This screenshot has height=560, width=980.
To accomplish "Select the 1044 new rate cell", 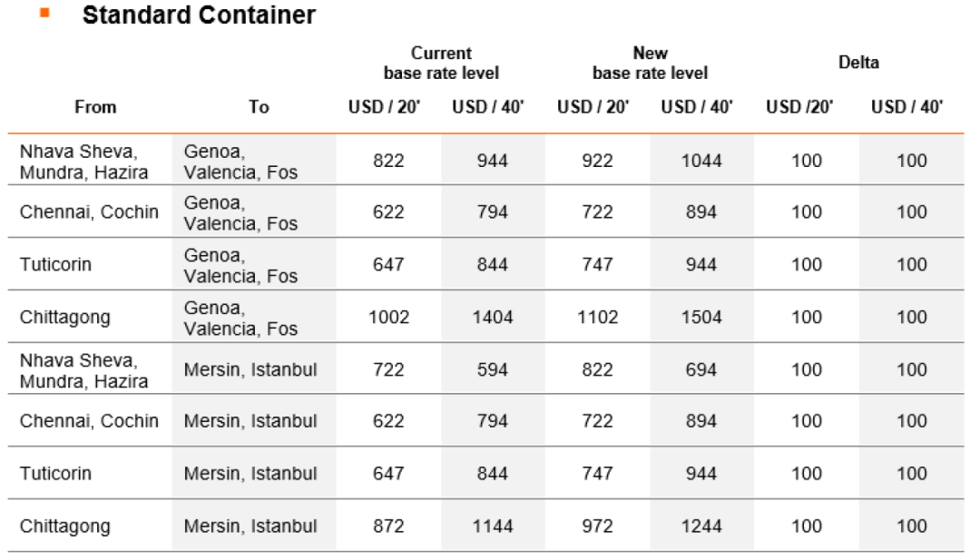I will pyautogui.click(x=701, y=161).
